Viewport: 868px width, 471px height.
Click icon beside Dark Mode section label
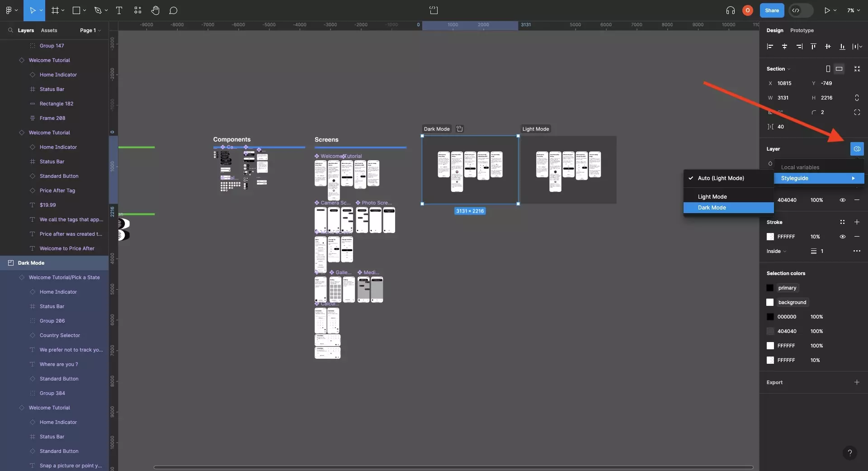click(x=460, y=129)
